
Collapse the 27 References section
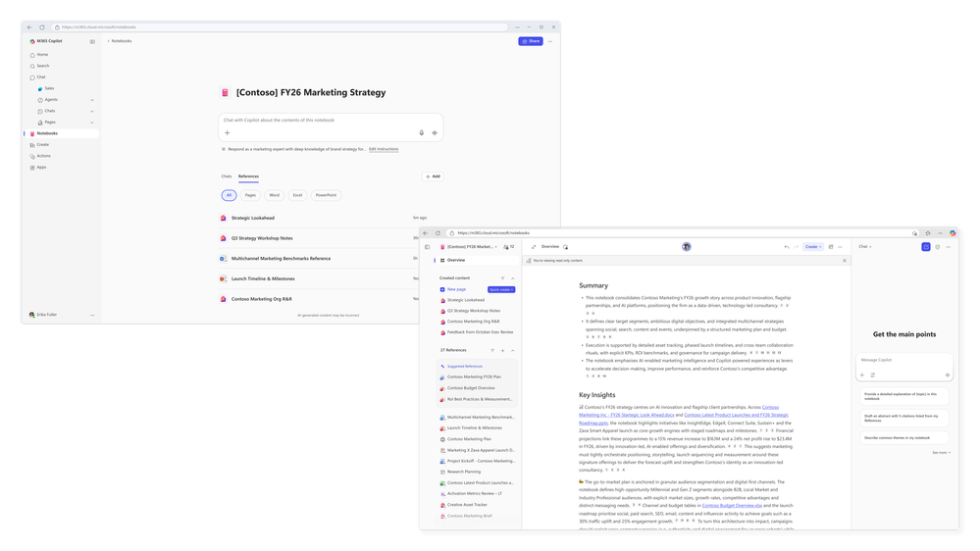point(512,350)
